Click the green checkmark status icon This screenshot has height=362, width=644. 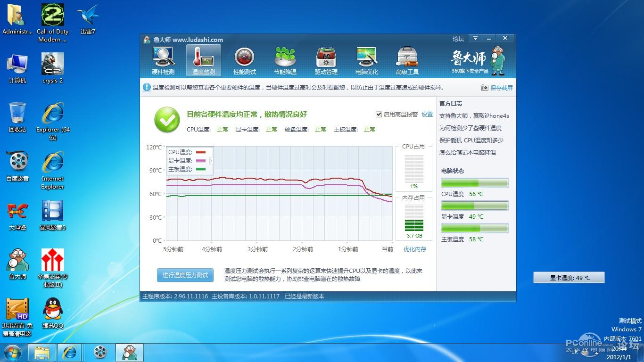click(x=167, y=120)
